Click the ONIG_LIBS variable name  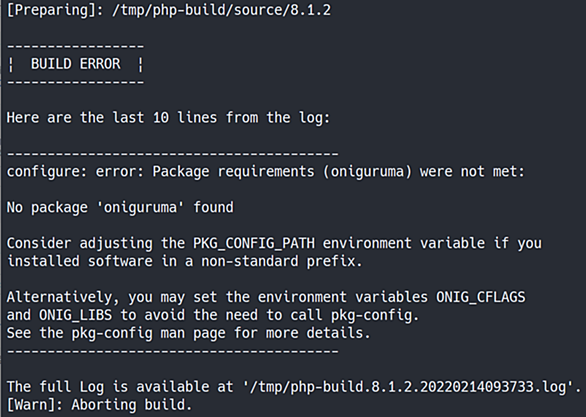pyautogui.click(x=75, y=315)
